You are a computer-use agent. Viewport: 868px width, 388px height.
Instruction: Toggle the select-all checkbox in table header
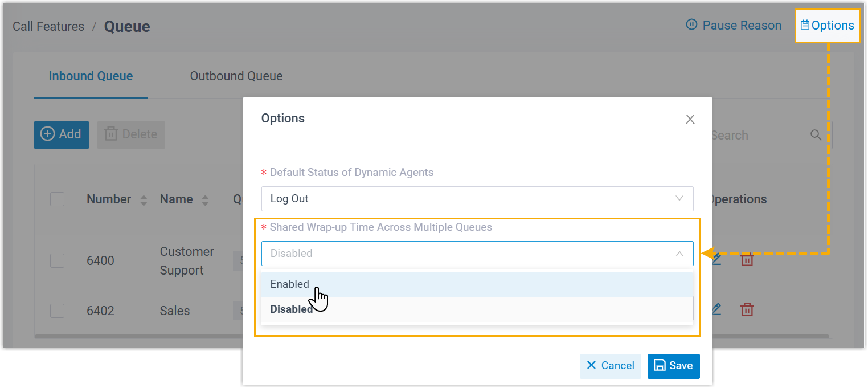[x=57, y=199]
